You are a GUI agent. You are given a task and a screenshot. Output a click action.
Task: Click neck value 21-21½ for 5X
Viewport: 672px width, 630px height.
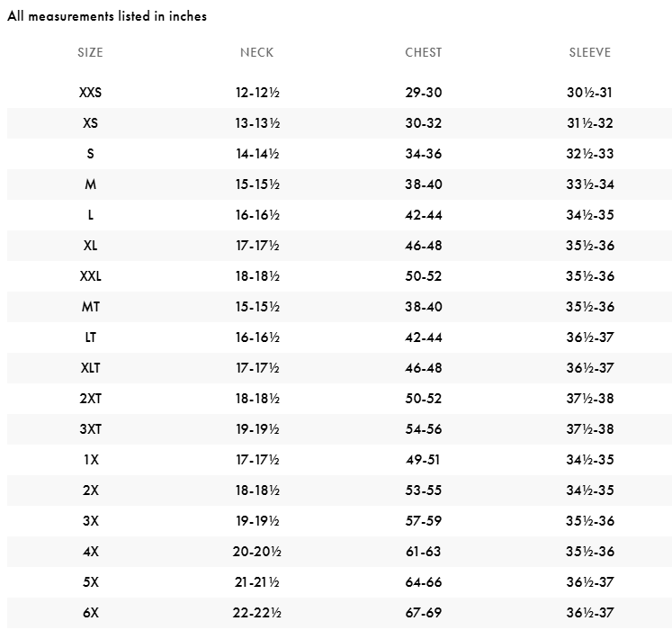tap(256, 582)
